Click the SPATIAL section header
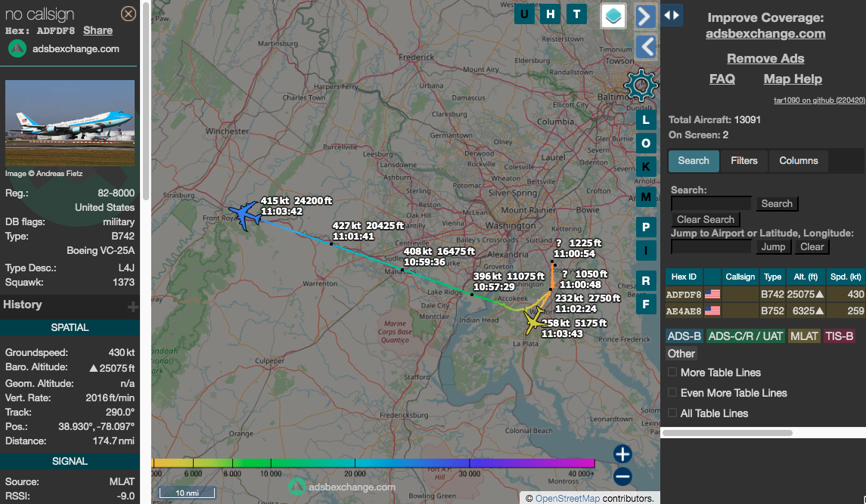Viewport: 866px width, 504px height. pyautogui.click(x=70, y=327)
